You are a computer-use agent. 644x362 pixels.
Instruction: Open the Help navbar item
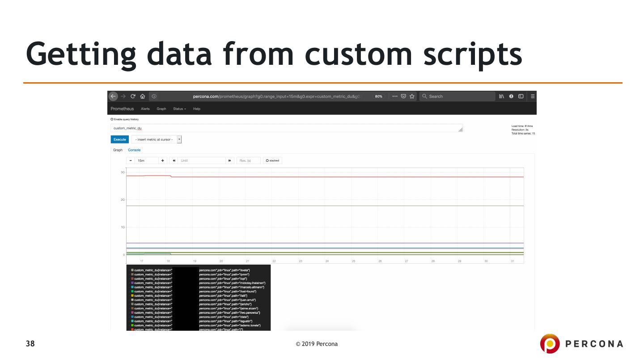pos(197,109)
